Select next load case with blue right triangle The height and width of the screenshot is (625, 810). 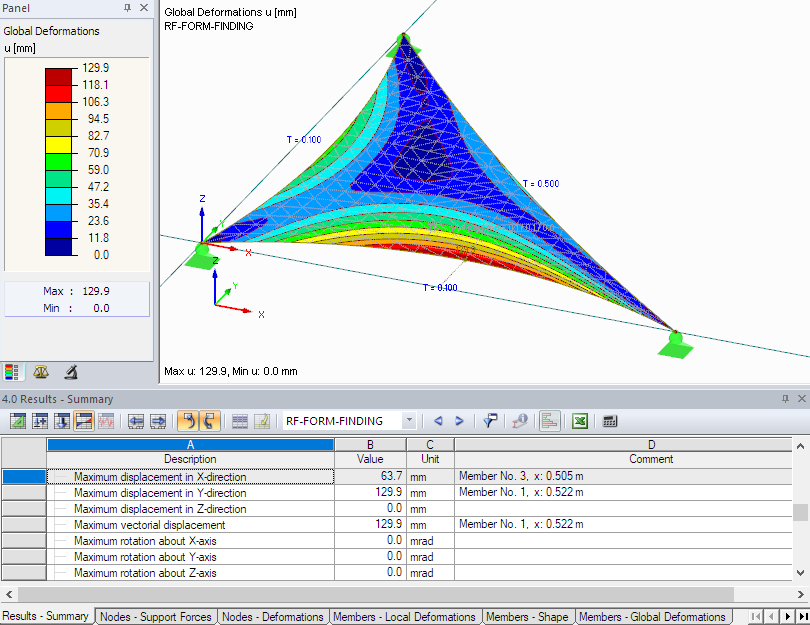pos(459,421)
